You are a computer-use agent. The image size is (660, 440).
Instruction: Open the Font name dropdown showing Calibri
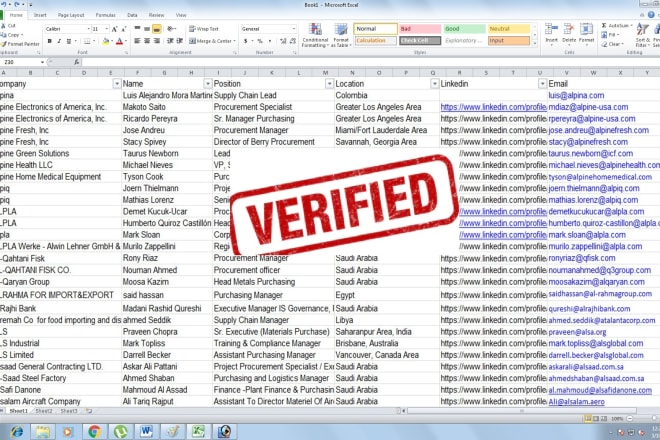pyautogui.click(x=89, y=29)
